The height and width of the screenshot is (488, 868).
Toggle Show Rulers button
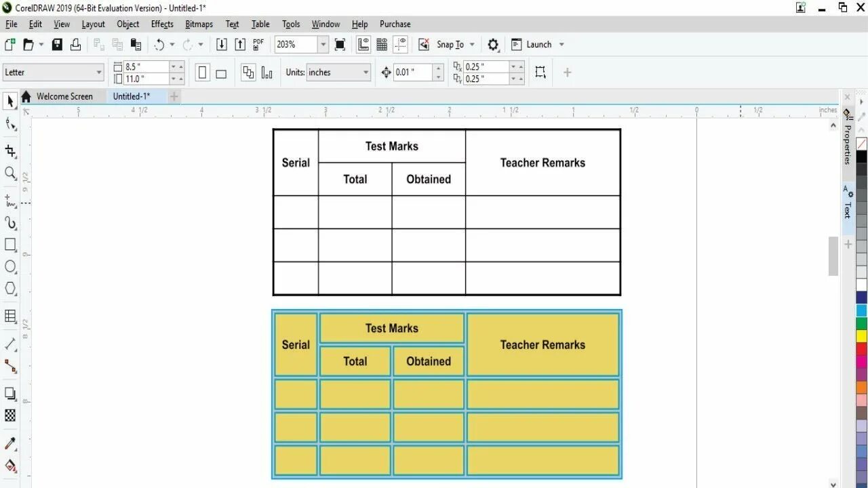click(x=363, y=45)
